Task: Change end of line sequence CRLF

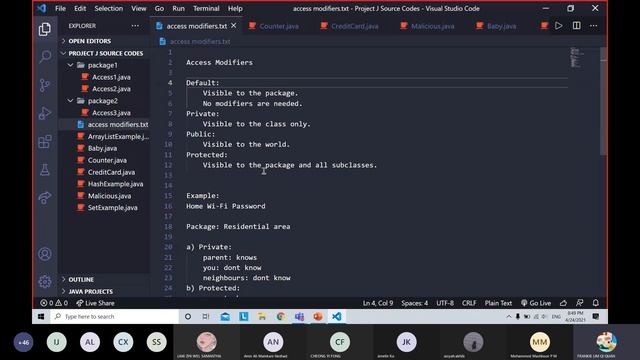Action: tap(469, 303)
